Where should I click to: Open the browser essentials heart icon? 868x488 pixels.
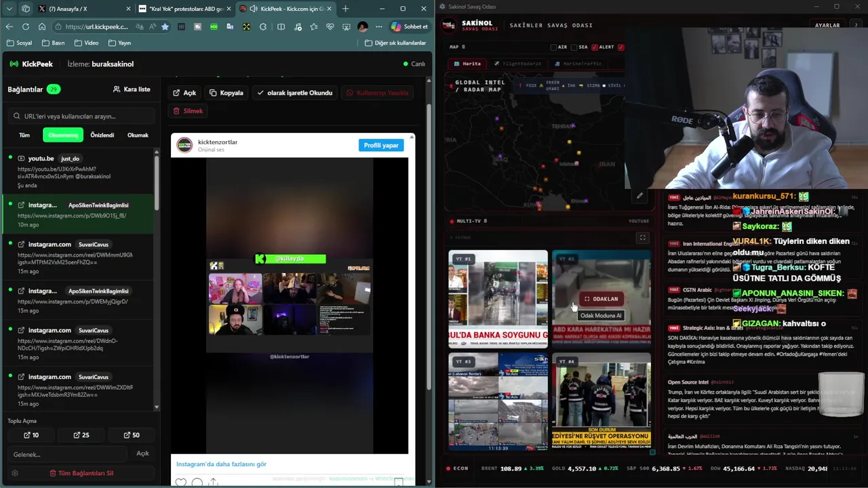(x=330, y=26)
